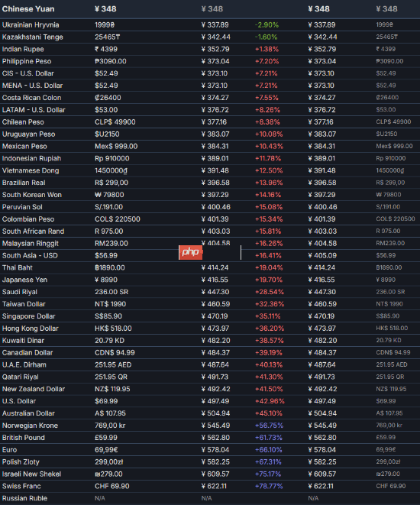420x505 pixels.
Task: Click Peruvian Sol +15.08% percentage
Action: [269, 207]
